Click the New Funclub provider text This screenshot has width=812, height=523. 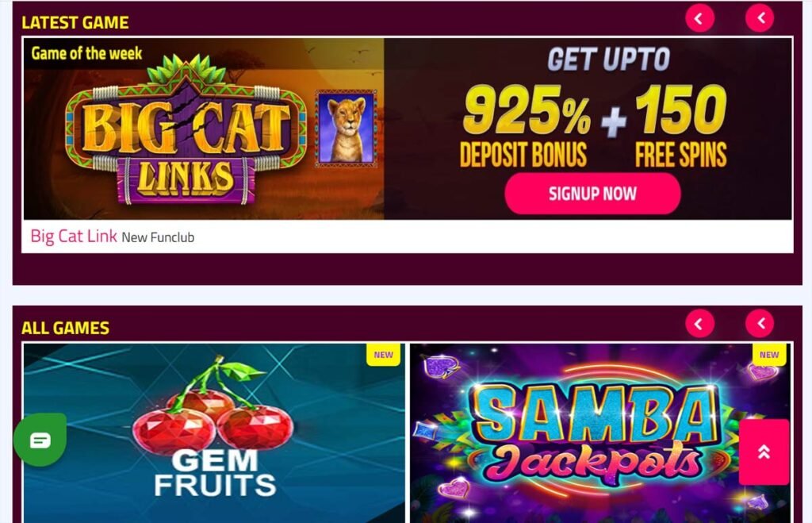158,237
